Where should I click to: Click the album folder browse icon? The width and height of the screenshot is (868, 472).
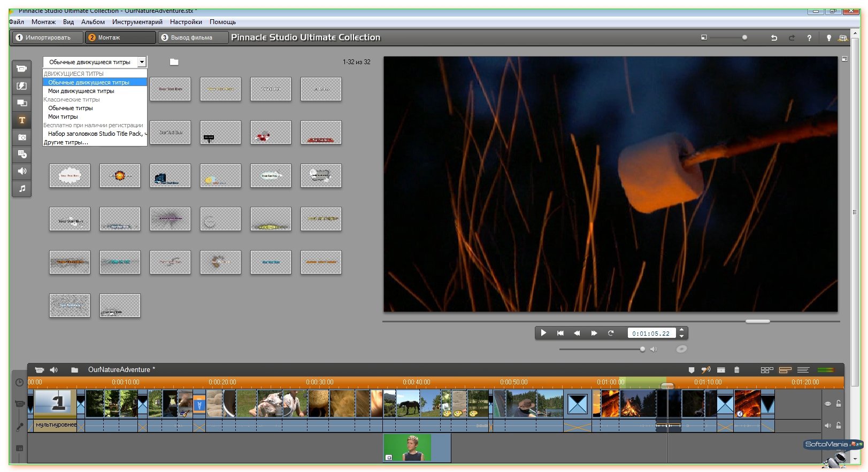click(174, 62)
